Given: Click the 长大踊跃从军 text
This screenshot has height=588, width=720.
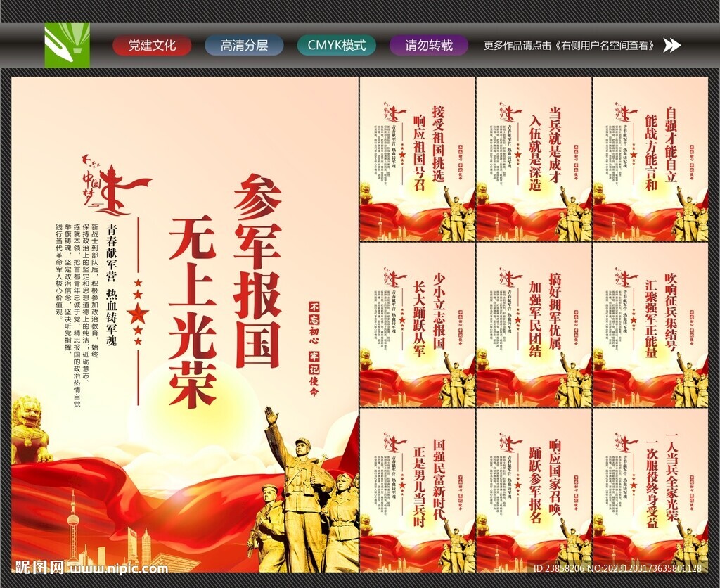Looking at the screenshot, I should click(419, 319).
